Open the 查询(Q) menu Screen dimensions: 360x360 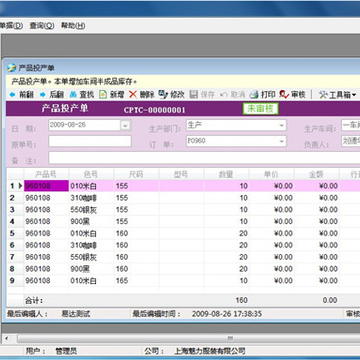pyautogui.click(x=42, y=25)
